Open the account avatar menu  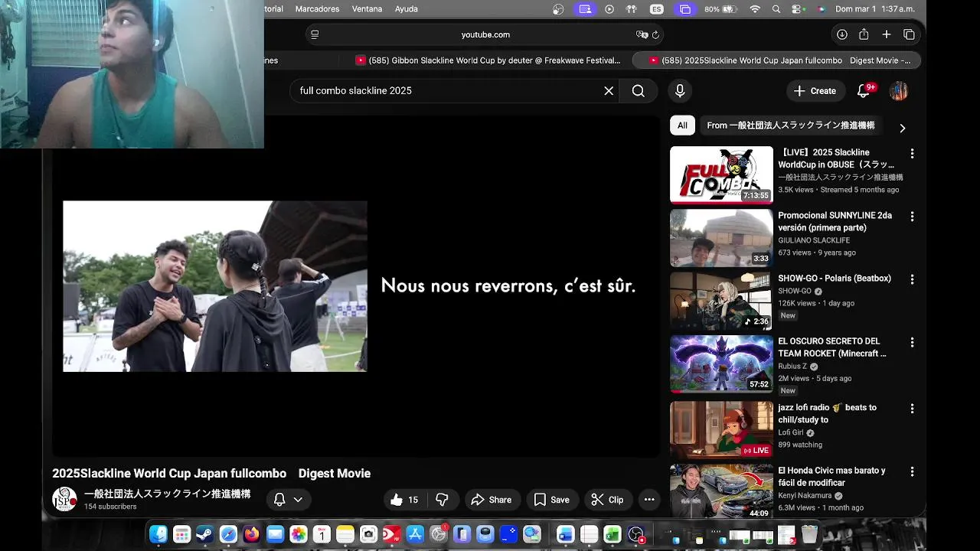(898, 91)
